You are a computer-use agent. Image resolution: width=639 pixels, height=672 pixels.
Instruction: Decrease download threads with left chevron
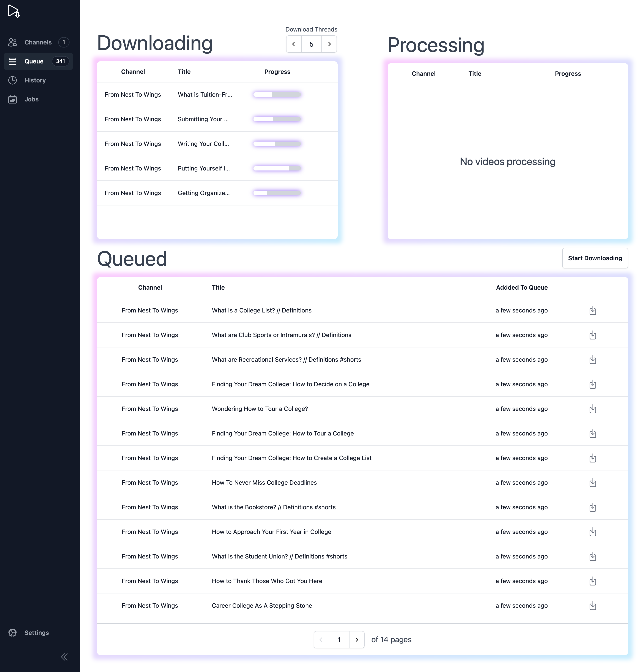pos(294,44)
